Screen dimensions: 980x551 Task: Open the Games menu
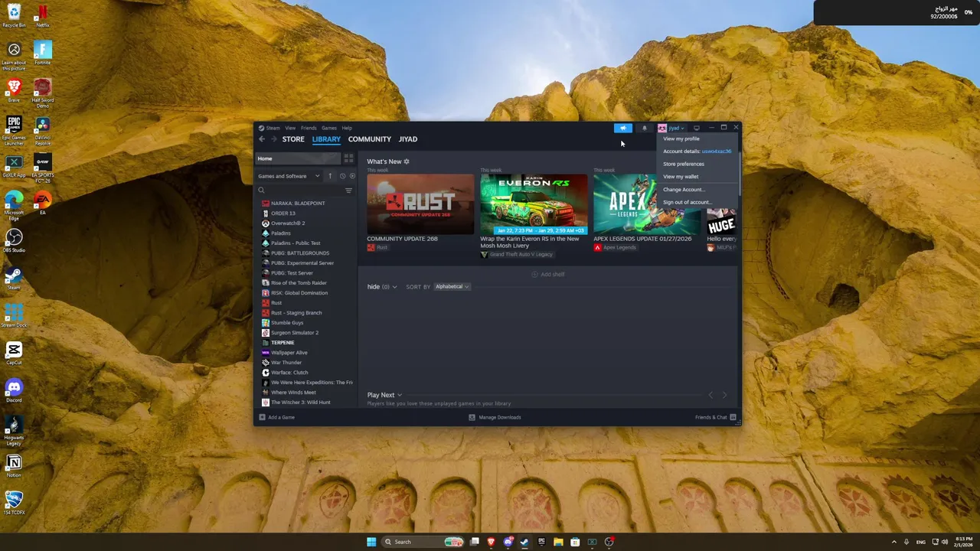[329, 128]
